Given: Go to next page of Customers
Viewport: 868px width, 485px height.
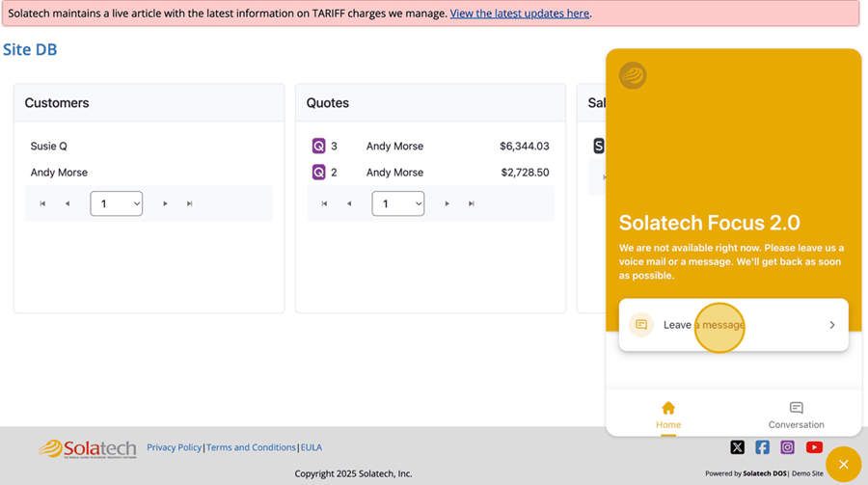Looking at the screenshot, I should point(165,203).
